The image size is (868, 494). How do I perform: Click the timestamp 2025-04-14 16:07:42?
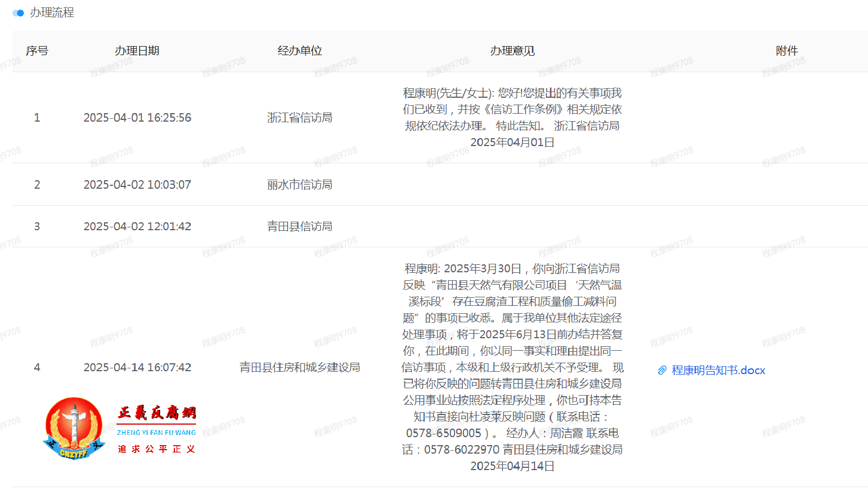pos(137,367)
